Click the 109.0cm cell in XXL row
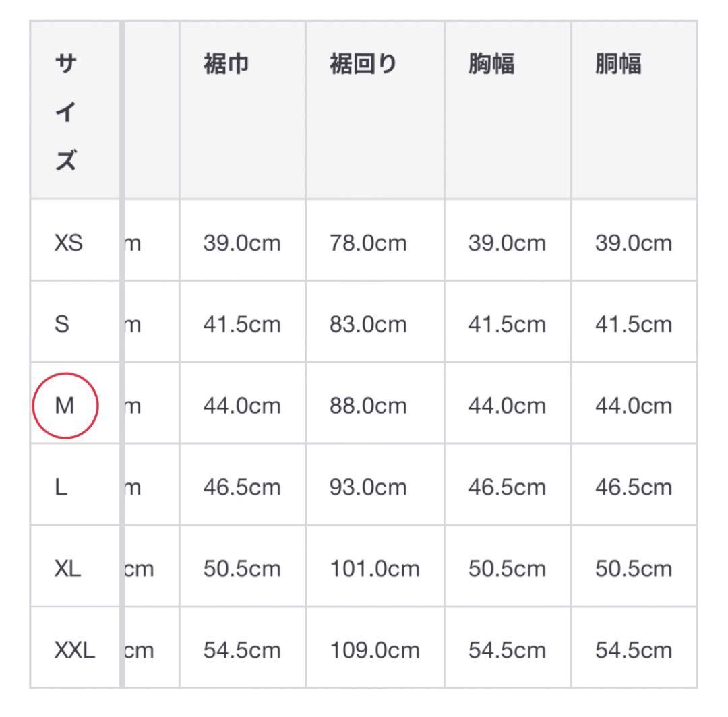This screenshot has height=717, width=728. (x=375, y=650)
